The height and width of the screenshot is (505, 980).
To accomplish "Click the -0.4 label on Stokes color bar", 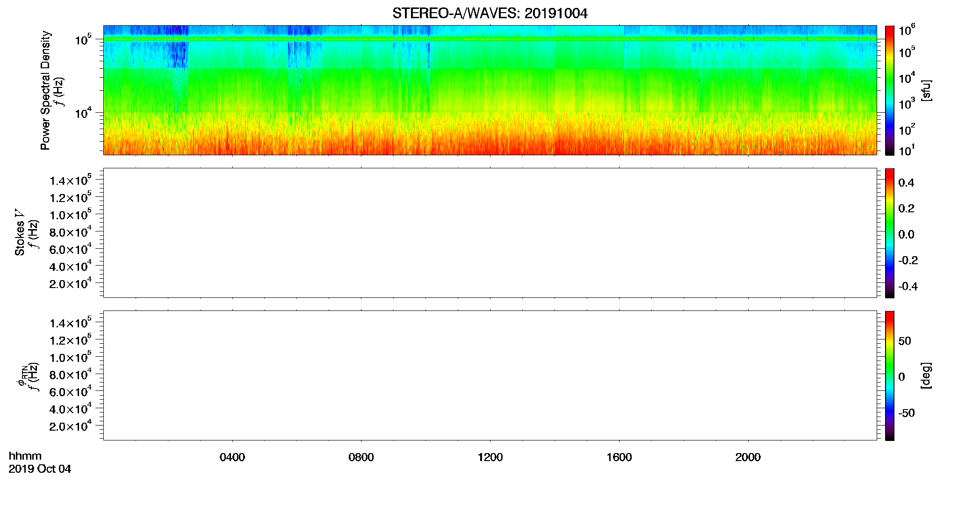I will click(908, 287).
